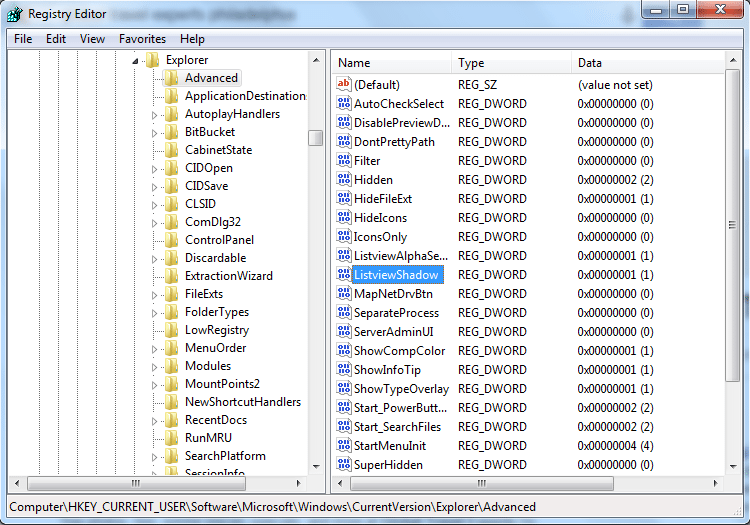Click the values pane vertical scrollbar thumb
This screenshot has height=525, width=750.
pos(733,225)
